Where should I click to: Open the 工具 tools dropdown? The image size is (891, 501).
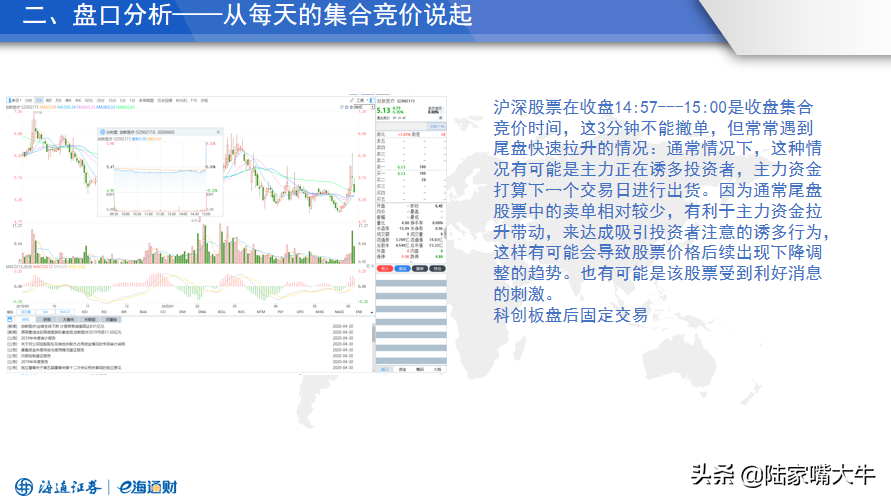[x=362, y=101]
